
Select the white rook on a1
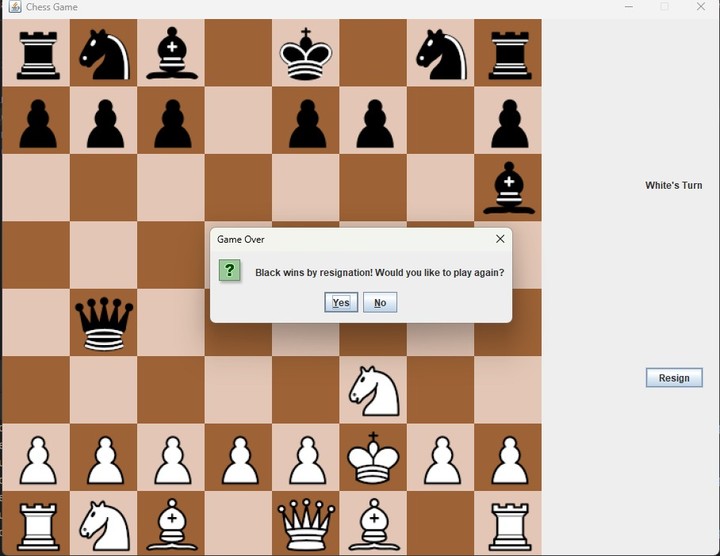pos(38,526)
